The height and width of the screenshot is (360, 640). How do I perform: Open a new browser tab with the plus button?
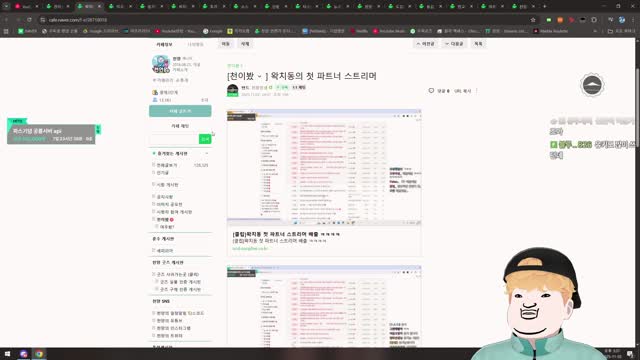pos(544,7)
